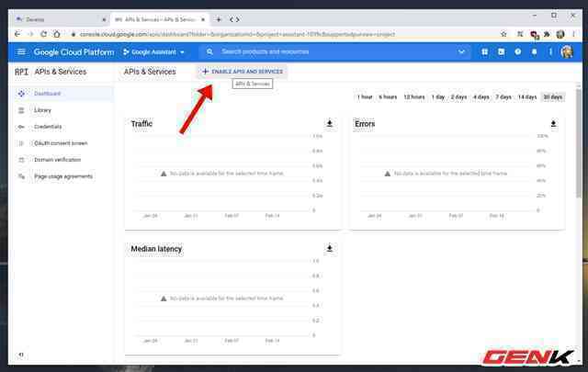Screen dimensions: 588x372
Task: Click the browser forward arrow
Action: click(30, 34)
